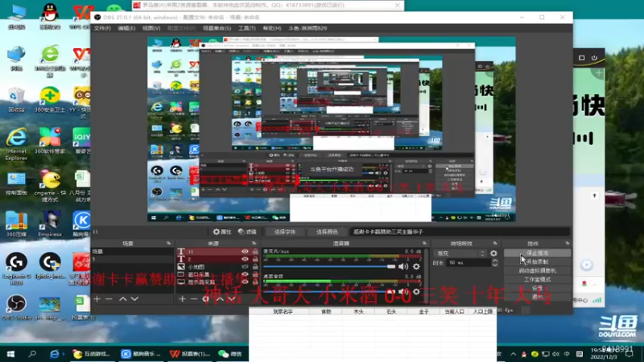
Task: Open OBS Studio desktop shortcut
Action: coord(17,308)
